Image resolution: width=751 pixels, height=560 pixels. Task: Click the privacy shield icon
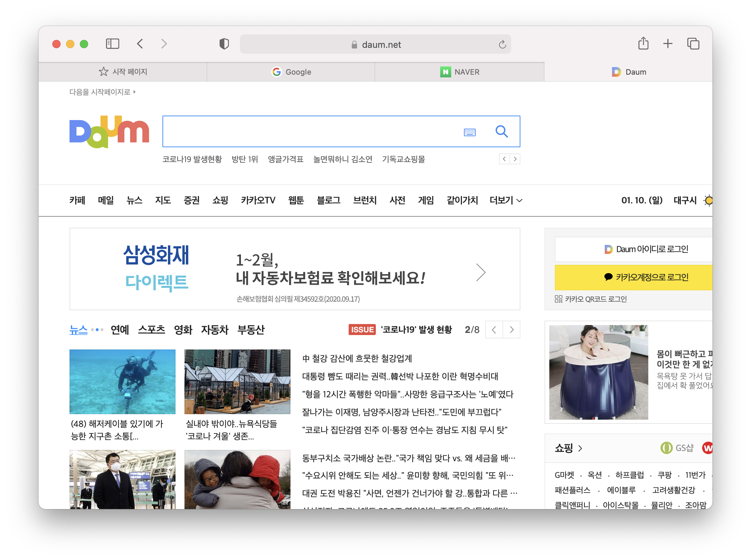tap(224, 44)
